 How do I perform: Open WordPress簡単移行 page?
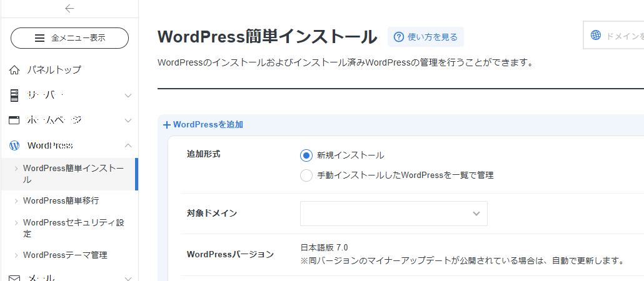coord(61,201)
